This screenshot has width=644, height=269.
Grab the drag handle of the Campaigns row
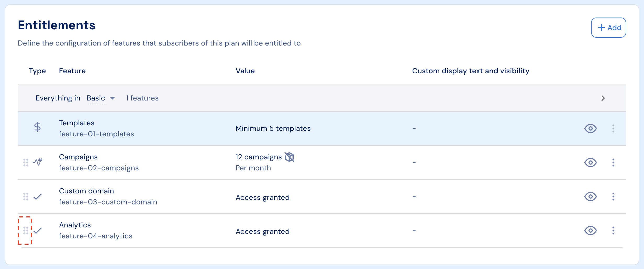[x=26, y=162]
